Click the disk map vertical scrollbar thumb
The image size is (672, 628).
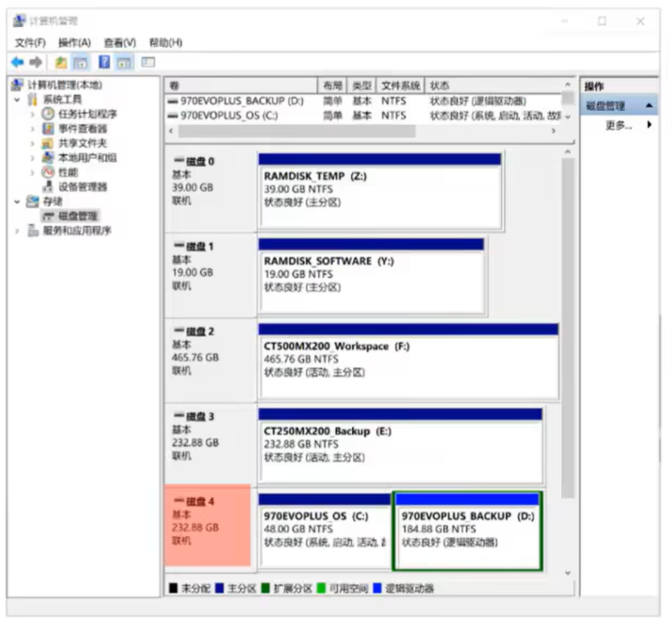point(568,328)
